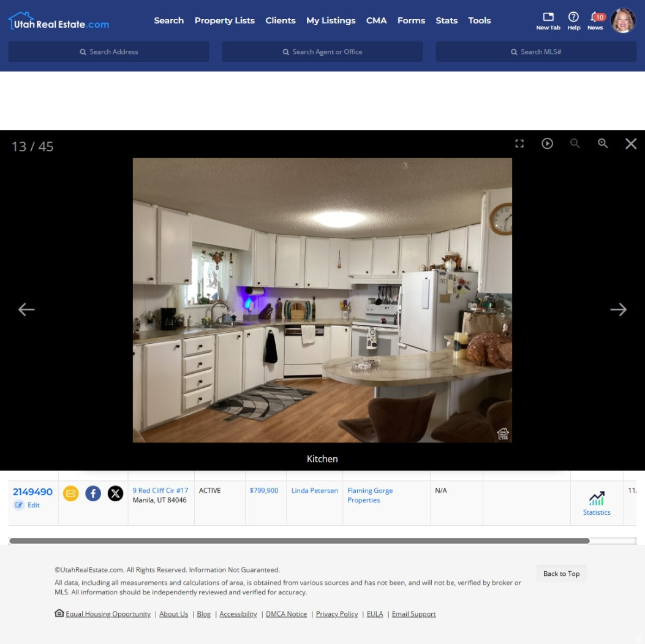Image resolution: width=645 pixels, height=644 pixels.
Task: Open the My Listings menu
Action: 331,20
